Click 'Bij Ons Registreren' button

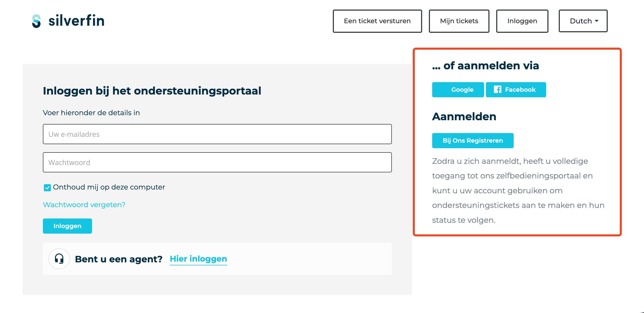[x=473, y=141]
